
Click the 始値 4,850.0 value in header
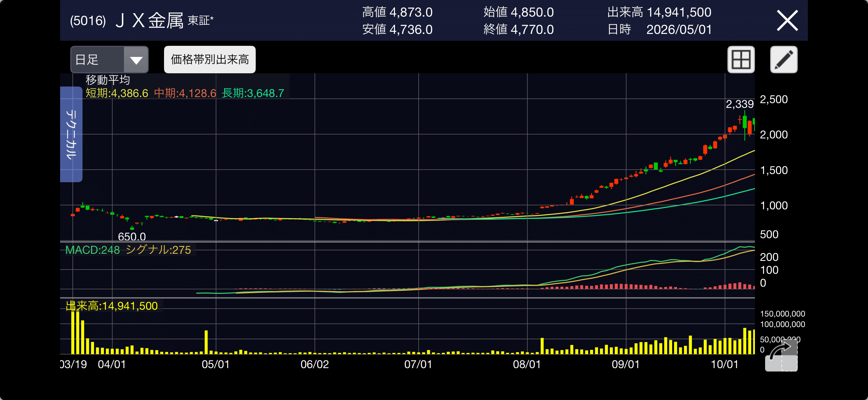[519, 12]
